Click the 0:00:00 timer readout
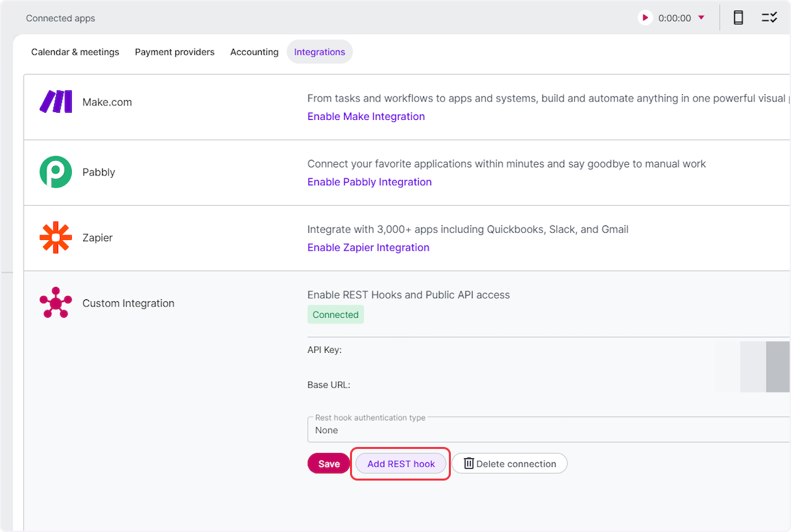 click(x=674, y=18)
